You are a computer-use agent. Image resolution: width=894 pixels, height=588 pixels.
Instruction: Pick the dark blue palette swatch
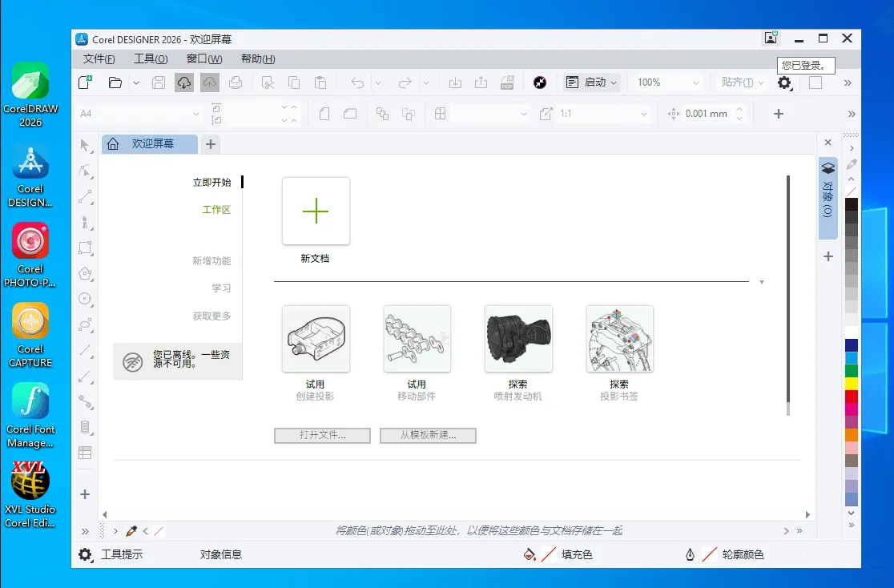pos(852,345)
